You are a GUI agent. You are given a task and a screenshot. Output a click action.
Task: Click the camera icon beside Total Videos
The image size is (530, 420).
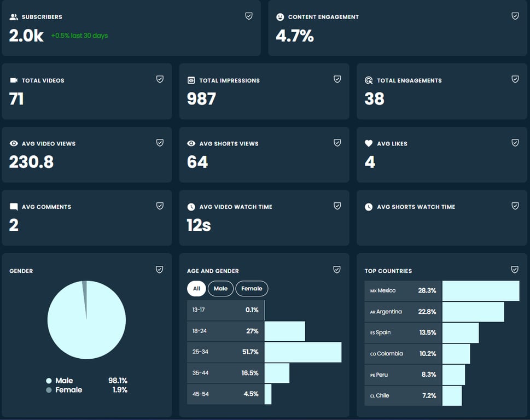coord(14,80)
